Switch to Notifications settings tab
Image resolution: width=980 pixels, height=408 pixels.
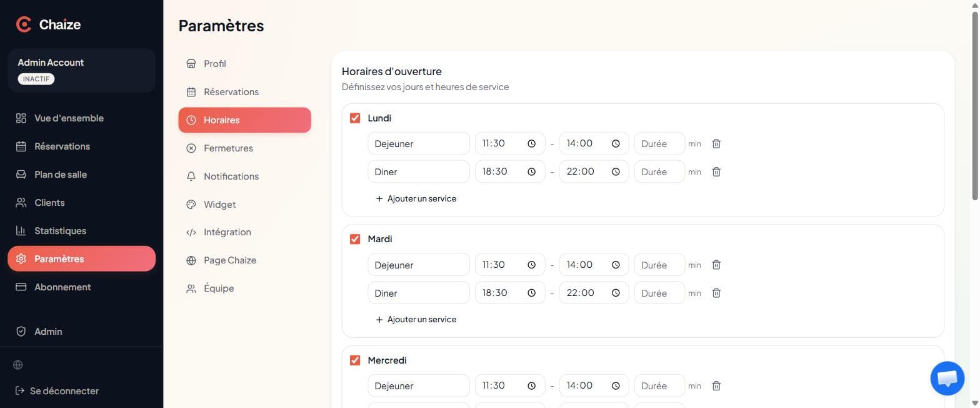click(x=244, y=176)
